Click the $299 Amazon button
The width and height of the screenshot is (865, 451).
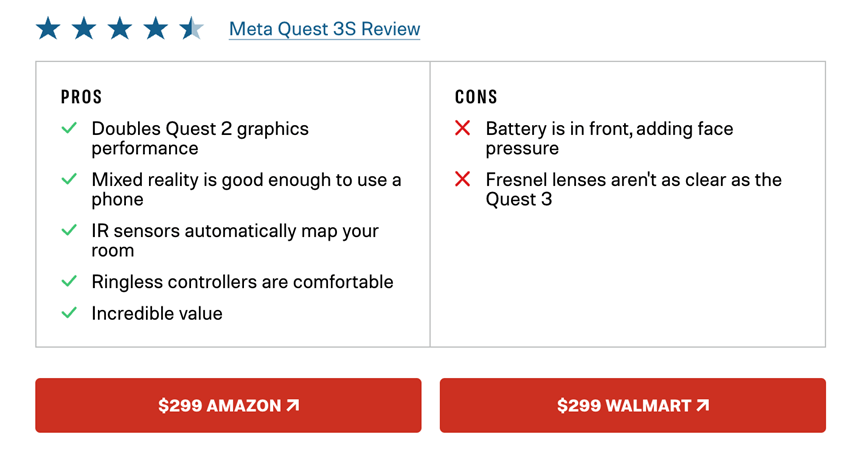click(228, 405)
